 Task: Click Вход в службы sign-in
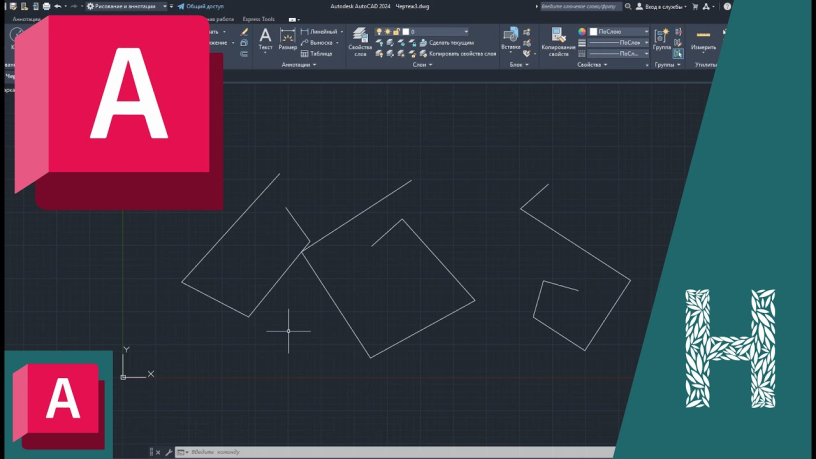661,6
